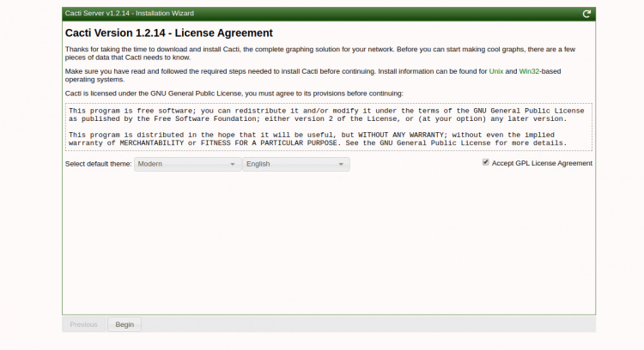Open the Win32 install information link
The image size is (644, 350).
click(x=529, y=71)
